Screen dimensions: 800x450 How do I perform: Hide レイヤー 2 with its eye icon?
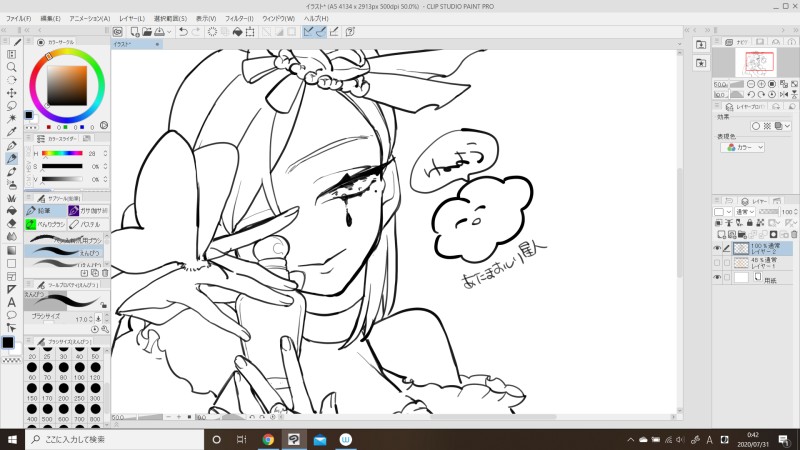pyautogui.click(x=717, y=248)
